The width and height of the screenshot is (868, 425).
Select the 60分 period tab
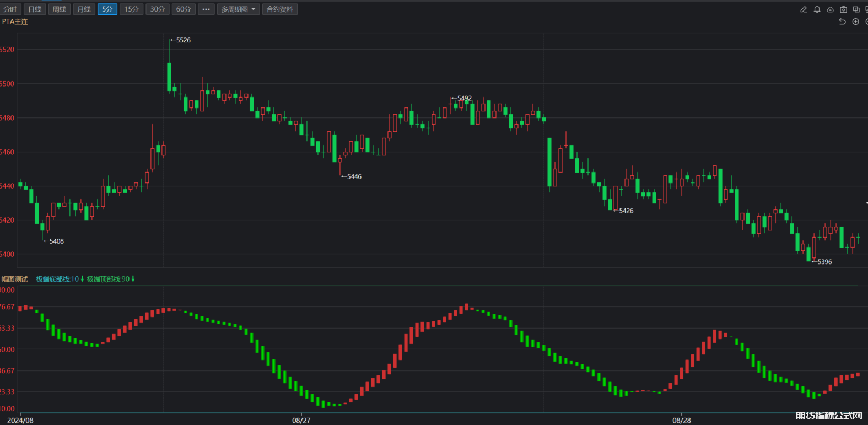tap(184, 9)
